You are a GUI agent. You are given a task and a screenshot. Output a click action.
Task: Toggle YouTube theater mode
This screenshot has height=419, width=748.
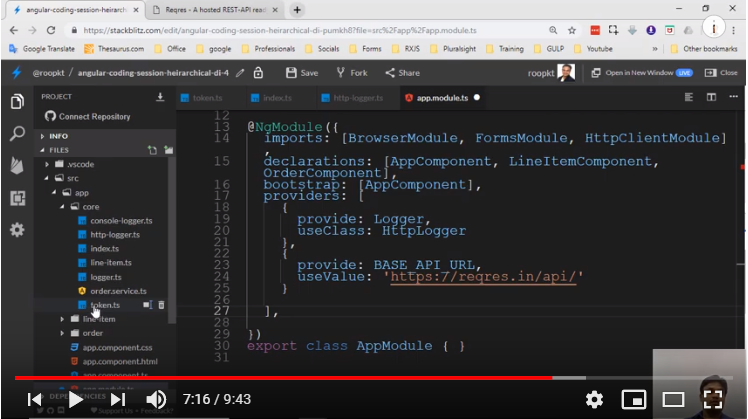[x=673, y=399]
